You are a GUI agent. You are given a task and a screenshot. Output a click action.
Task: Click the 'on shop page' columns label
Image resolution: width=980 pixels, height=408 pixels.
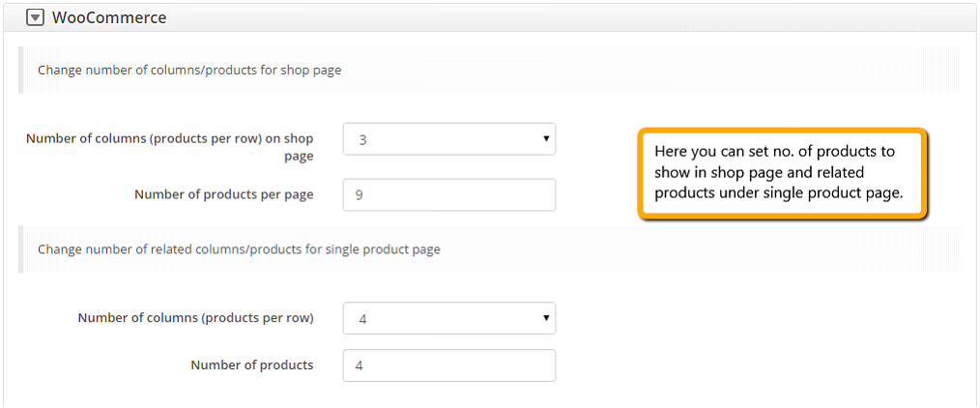(x=169, y=147)
